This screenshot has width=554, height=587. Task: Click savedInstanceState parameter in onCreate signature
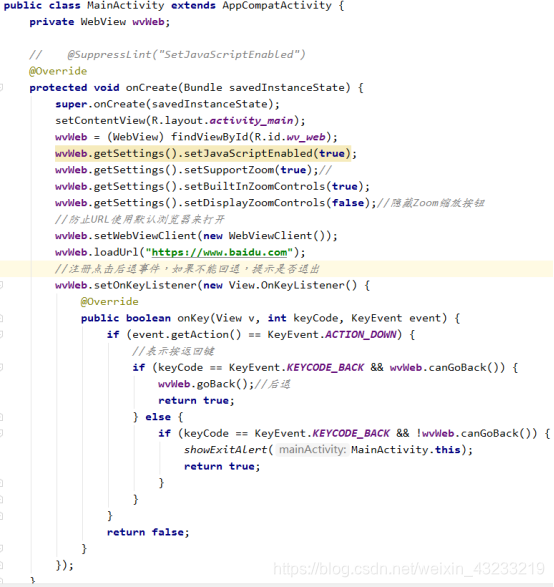[x=287, y=88]
